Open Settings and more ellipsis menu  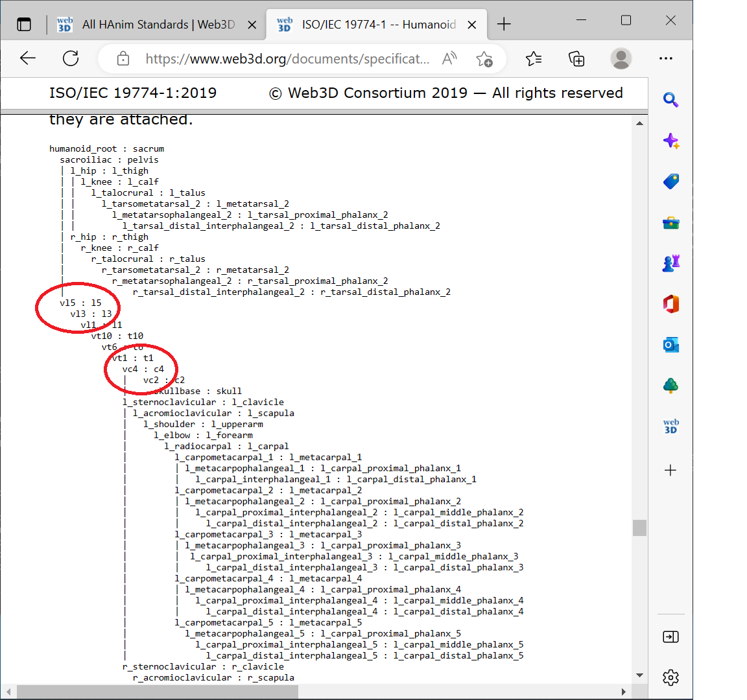(665, 59)
